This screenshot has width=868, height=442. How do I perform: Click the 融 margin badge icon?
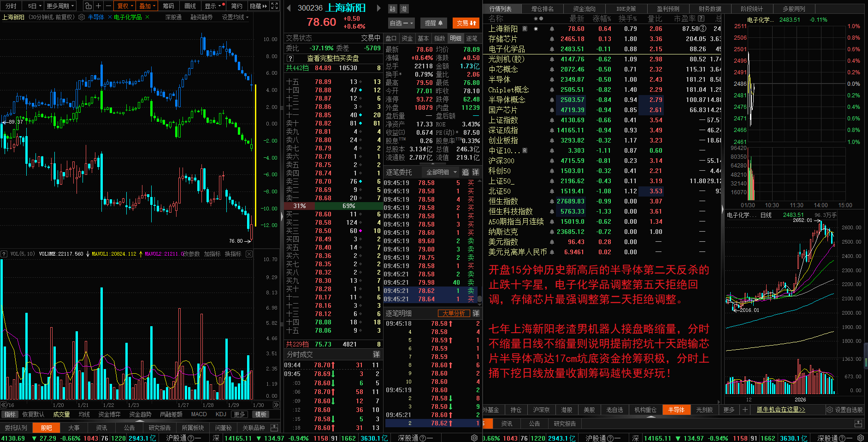click(x=393, y=9)
